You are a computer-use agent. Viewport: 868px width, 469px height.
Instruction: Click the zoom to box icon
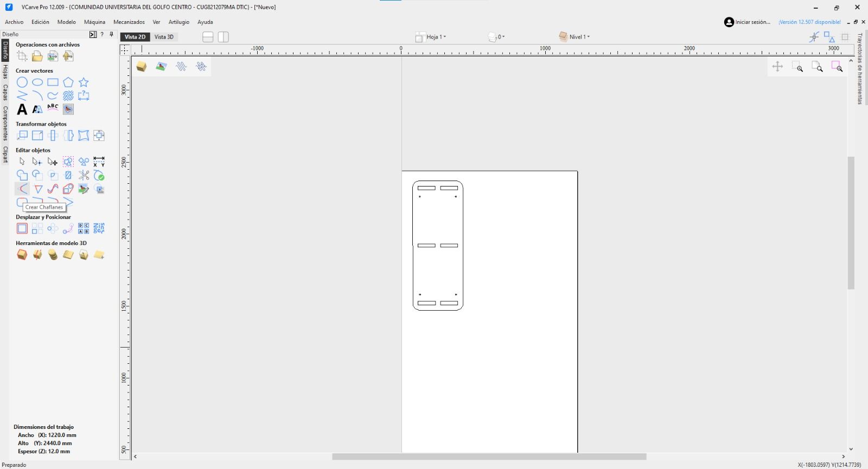point(797,67)
